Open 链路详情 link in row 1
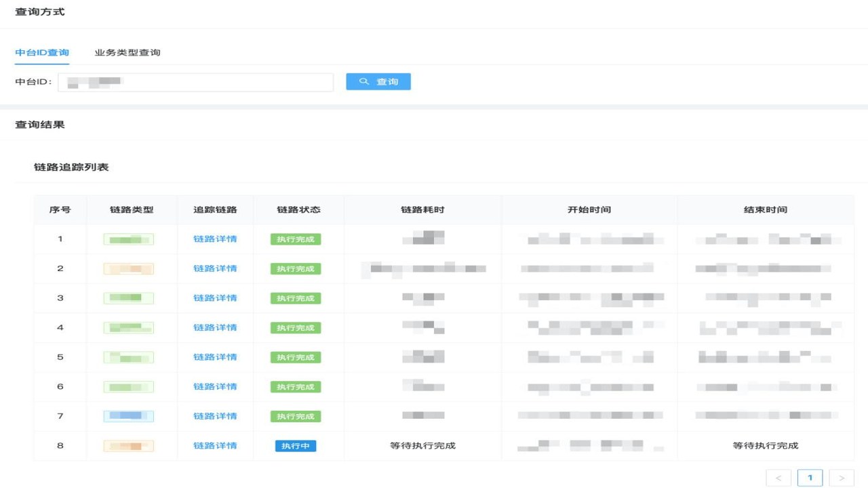Image resolution: width=868 pixels, height=488 pixels. (x=215, y=239)
